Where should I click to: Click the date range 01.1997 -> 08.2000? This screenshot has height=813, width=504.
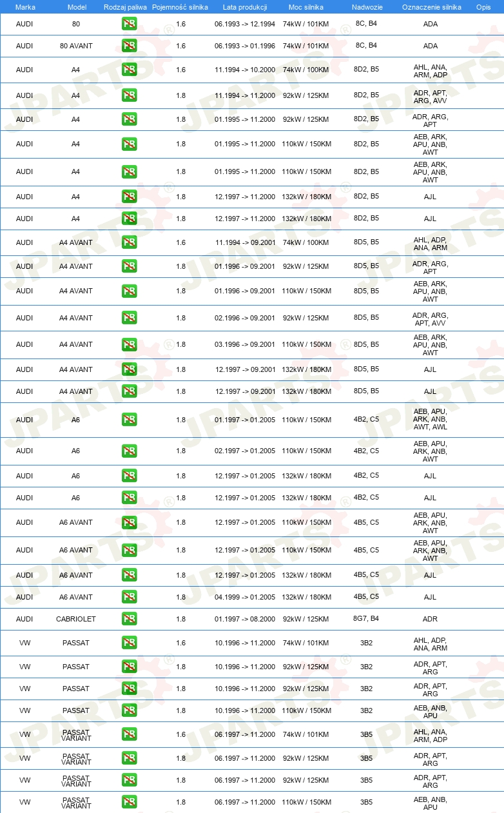pos(245,619)
